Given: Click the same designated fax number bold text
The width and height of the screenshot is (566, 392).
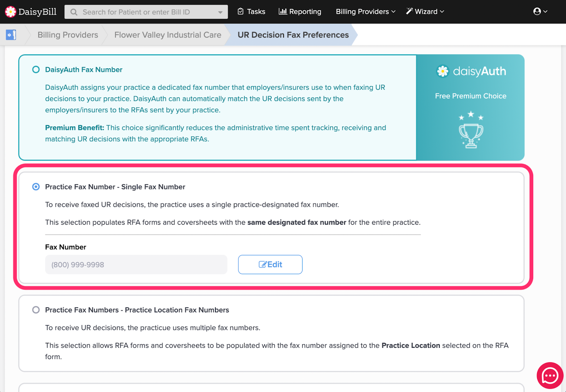Looking at the screenshot, I should [297, 223].
